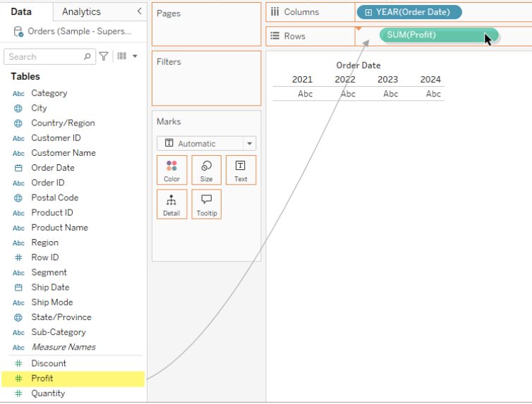
Task: Select the Sub-Category field
Action: click(59, 332)
